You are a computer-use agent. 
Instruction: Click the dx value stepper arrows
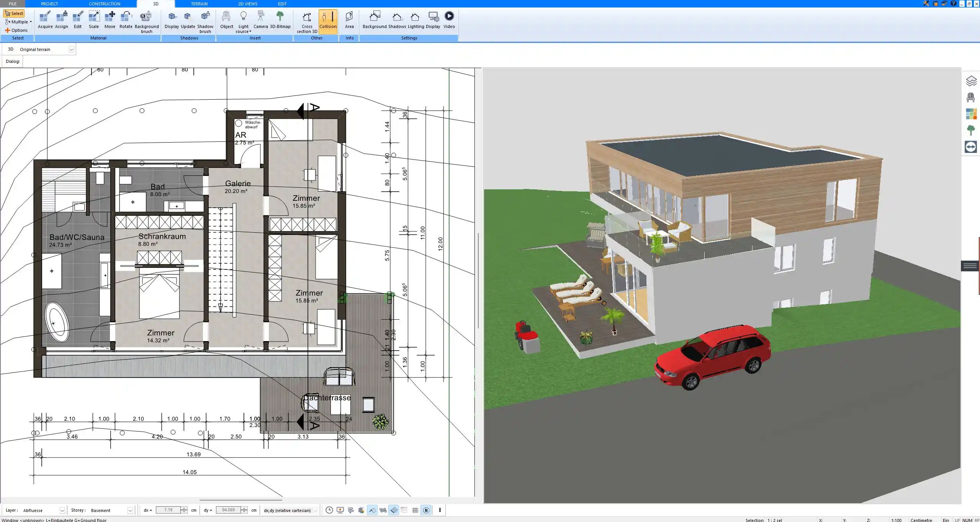[184, 510]
